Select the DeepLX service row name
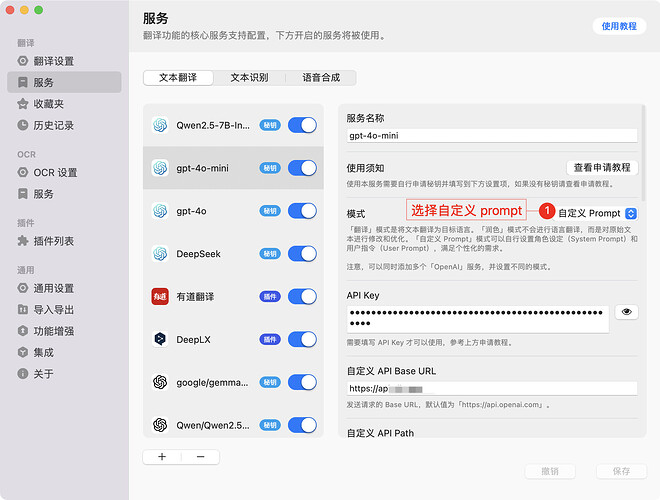The image size is (660, 500). coord(193,339)
